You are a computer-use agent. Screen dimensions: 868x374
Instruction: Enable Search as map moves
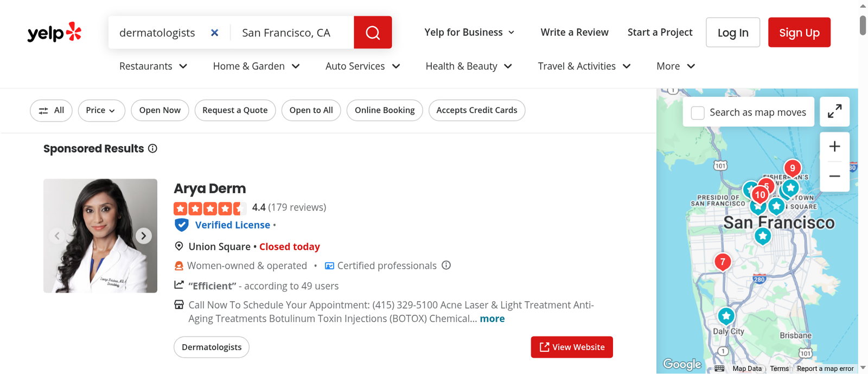pos(698,112)
